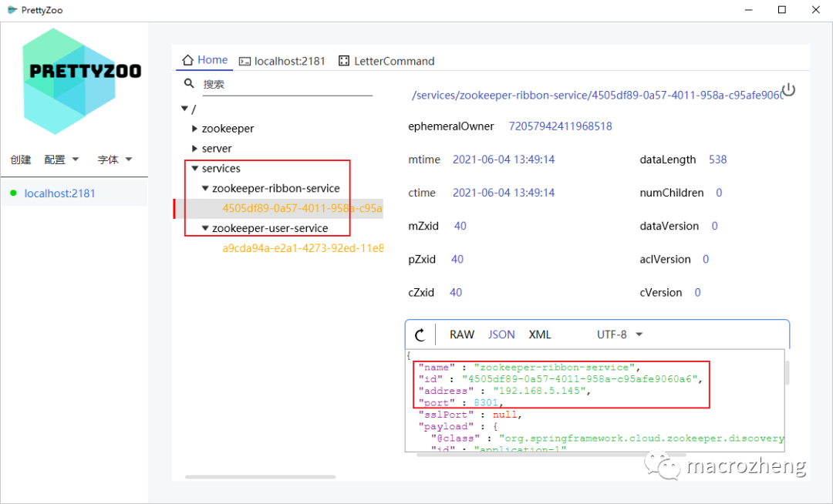The image size is (833, 504).
Task: Click the "address" line in JSON data
Action: click(504, 391)
